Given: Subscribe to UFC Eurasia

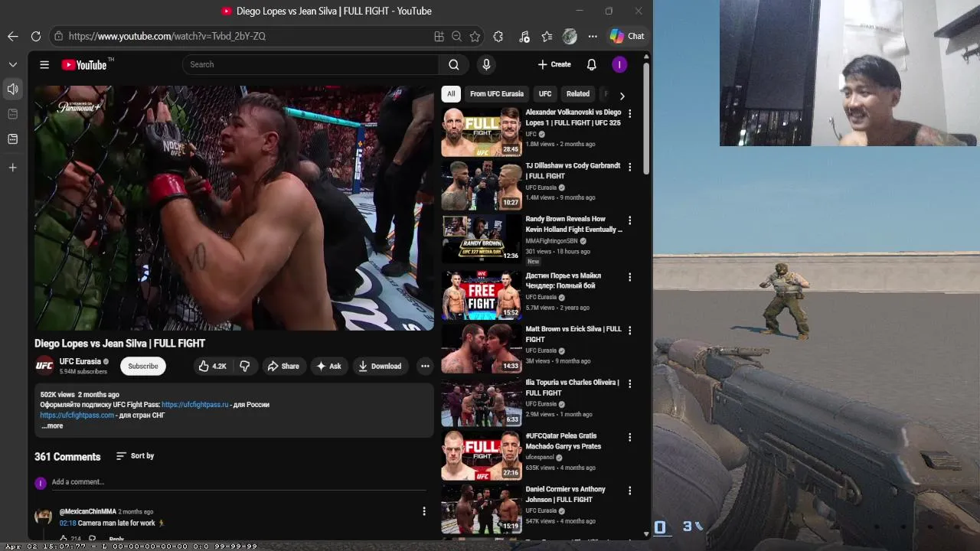Looking at the screenshot, I should pyautogui.click(x=143, y=366).
